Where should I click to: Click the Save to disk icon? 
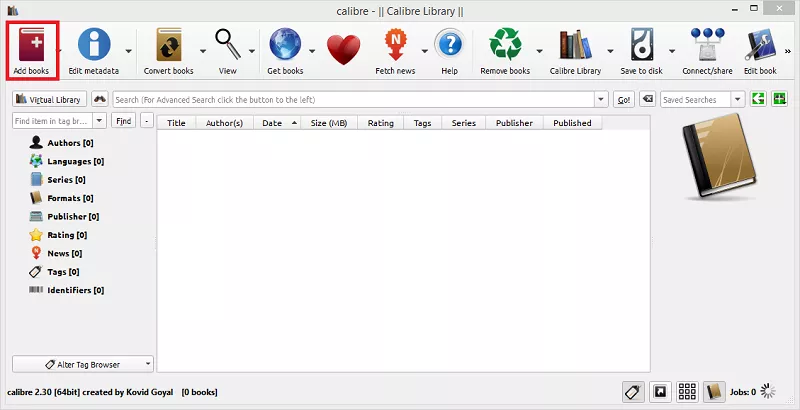pos(641,45)
